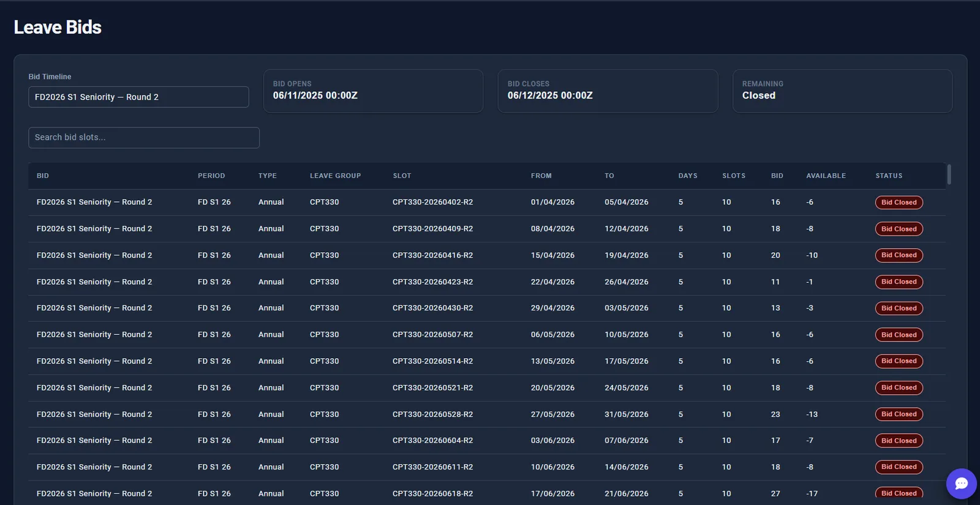
Task: Click bid count 23
Action: [x=775, y=414]
